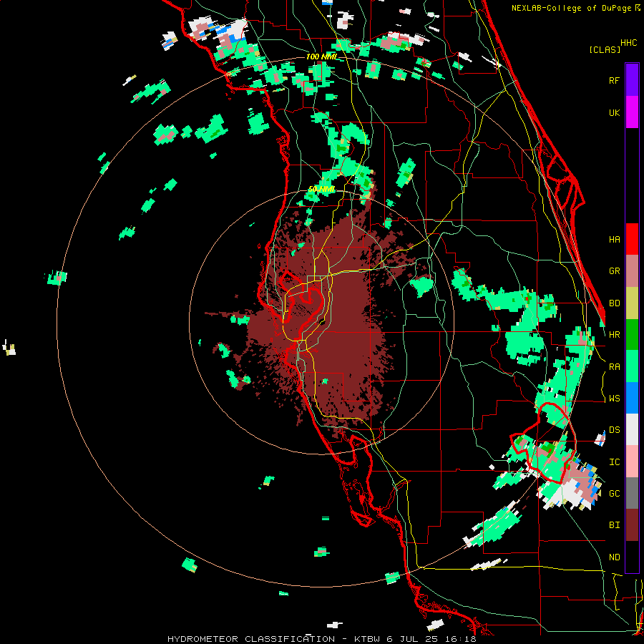Click the UK label in the legend
The height and width of the screenshot is (644, 644).
pyautogui.click(x=614, y=112)
